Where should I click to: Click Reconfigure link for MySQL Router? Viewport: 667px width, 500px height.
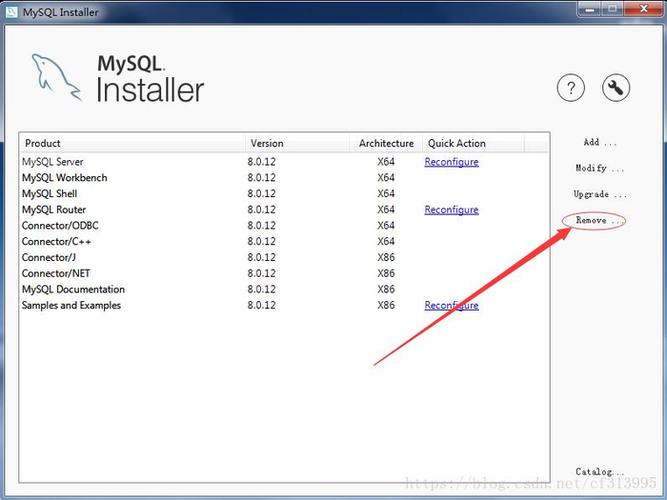[x=451, y=210]
